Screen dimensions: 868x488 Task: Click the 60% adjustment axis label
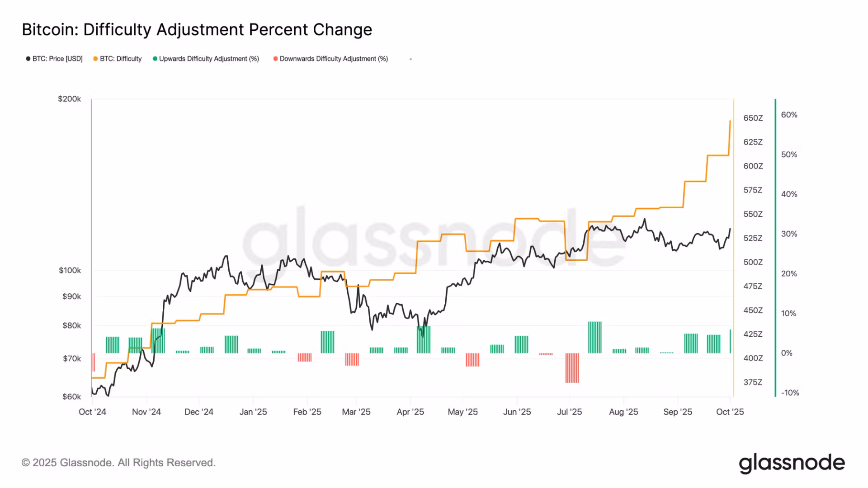click(x=789, y=115)
